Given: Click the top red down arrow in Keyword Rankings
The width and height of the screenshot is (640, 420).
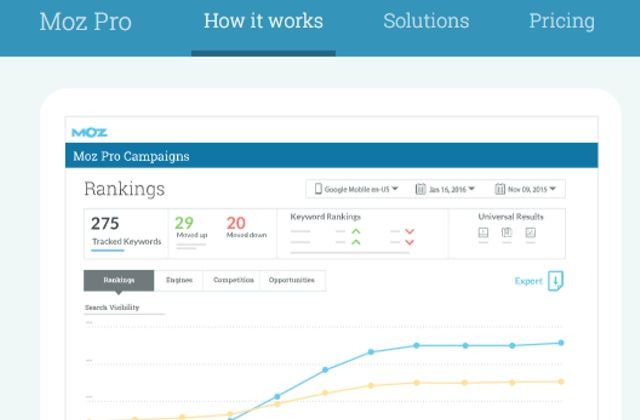Looking at the screenshot, I should (x=409, y=231).
